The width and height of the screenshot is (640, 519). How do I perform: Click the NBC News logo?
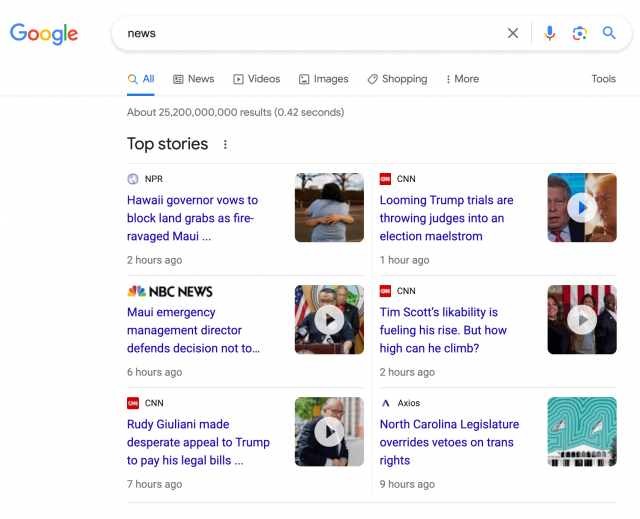pos(169,291)
